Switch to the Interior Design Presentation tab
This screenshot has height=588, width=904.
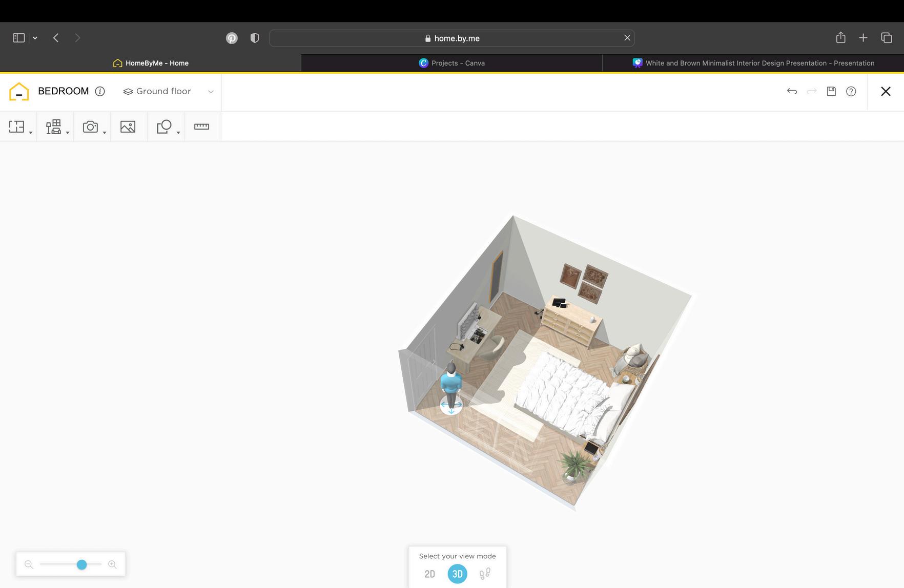pyautogui.click(x=753, y=63)
